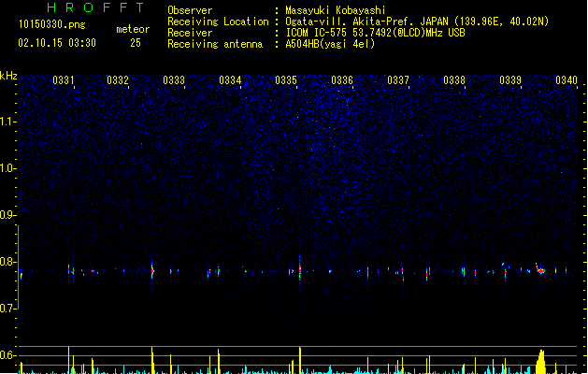588x374 pixels.
Task: Click the 0336 time marker
Action: point(342,79)
